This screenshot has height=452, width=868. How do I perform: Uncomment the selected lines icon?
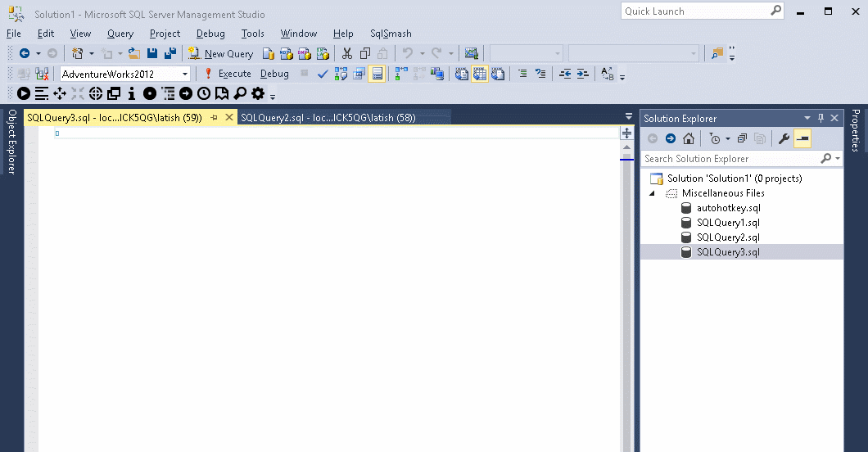coord(540,74)
